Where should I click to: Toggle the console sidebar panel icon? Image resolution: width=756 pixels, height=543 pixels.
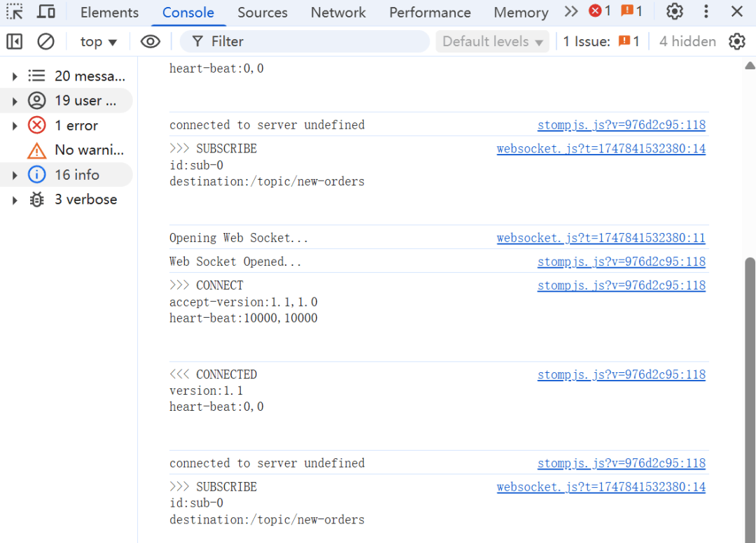click(x=15, y=41)
